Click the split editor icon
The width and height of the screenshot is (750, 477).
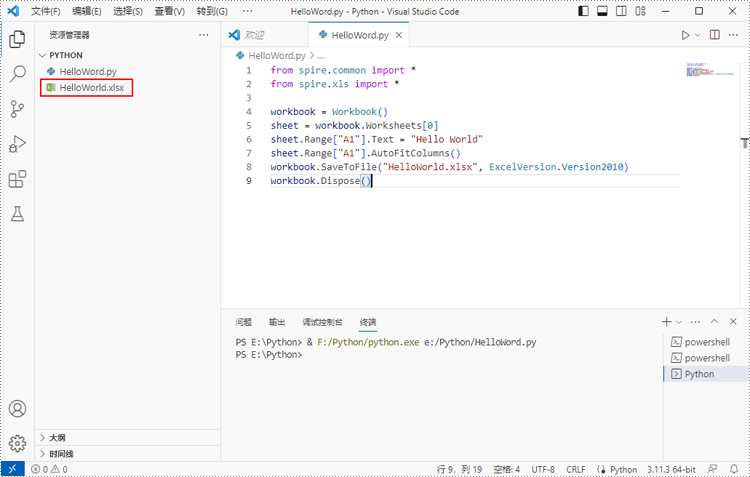click(715, 35)
